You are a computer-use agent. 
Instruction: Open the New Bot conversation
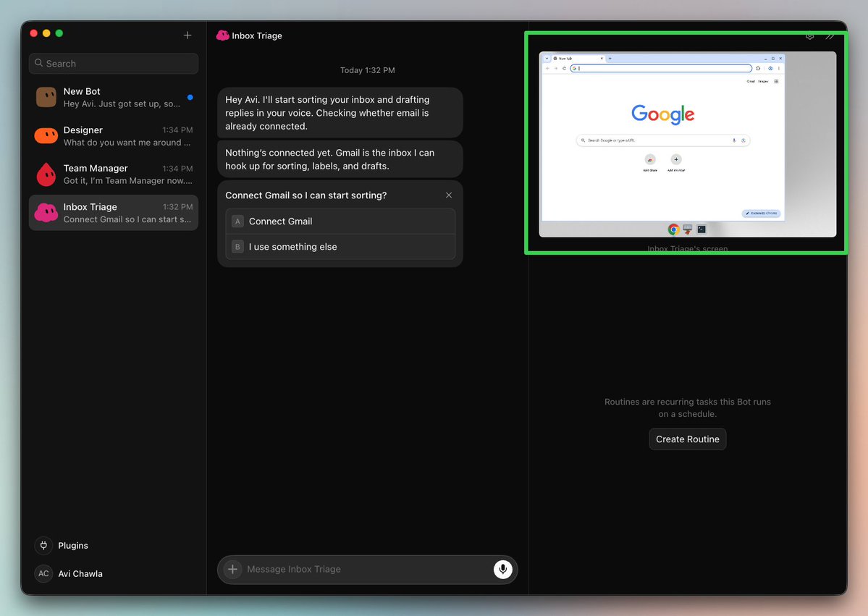point(114,98)
